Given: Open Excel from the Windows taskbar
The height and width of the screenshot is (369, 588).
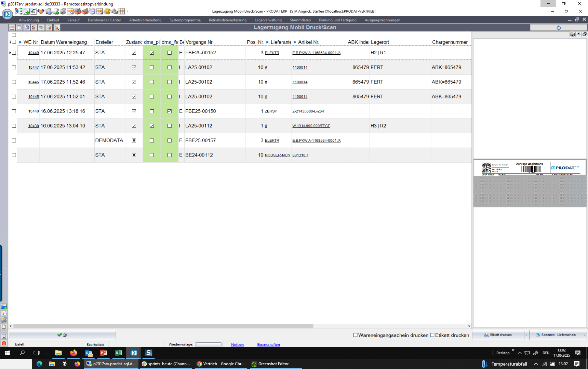Looking at the screenshot, I should tap(119, 353).
